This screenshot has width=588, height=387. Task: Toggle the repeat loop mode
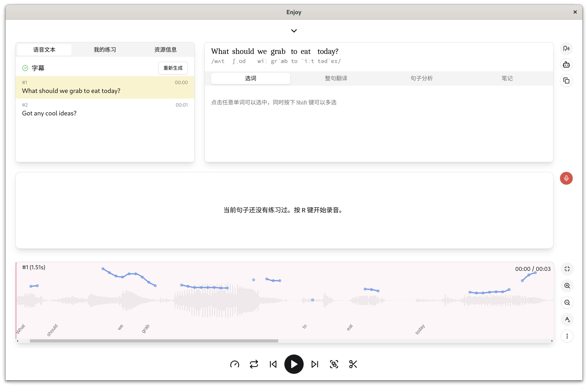(x=254, y=364)
